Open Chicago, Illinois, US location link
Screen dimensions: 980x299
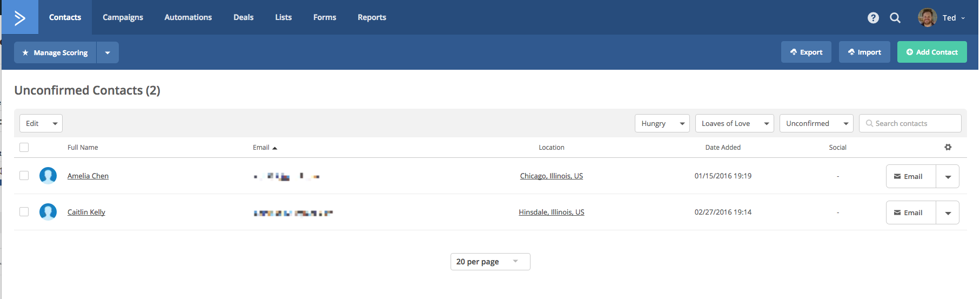[551, 176]
